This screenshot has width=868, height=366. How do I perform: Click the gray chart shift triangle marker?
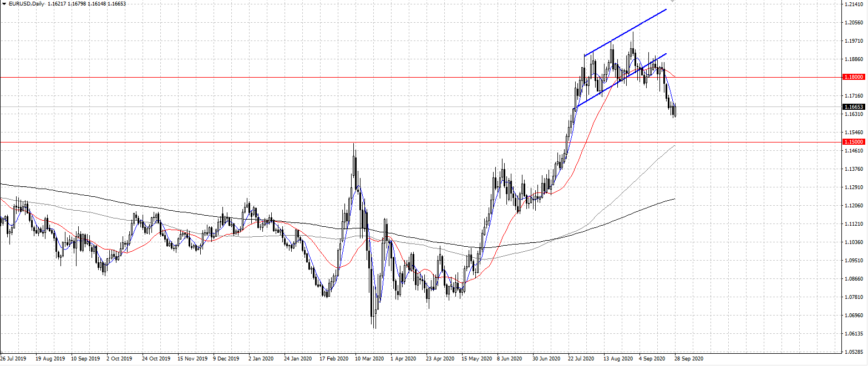pyautogui.click(x=673, y=2)
